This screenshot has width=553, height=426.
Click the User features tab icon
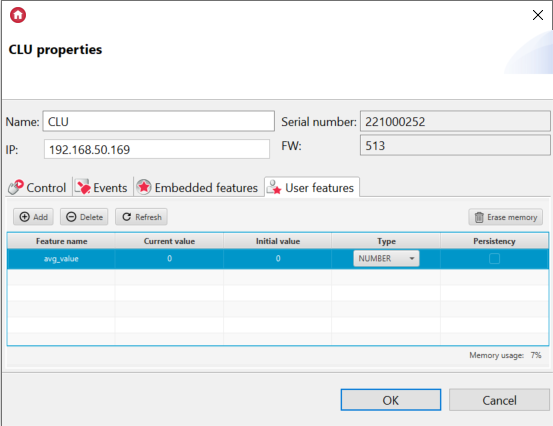[274, 187]
